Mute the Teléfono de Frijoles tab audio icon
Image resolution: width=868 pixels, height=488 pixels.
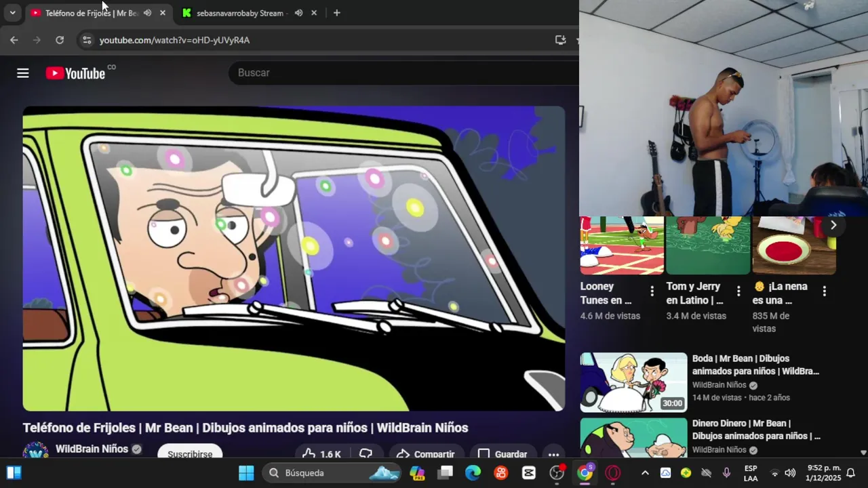(x=147, y=13)
